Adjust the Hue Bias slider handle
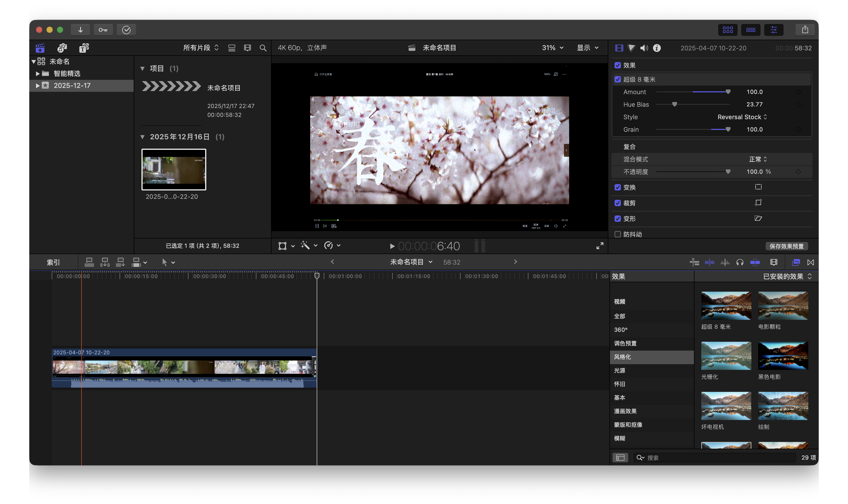848x504 pixels. click(675, 104)
